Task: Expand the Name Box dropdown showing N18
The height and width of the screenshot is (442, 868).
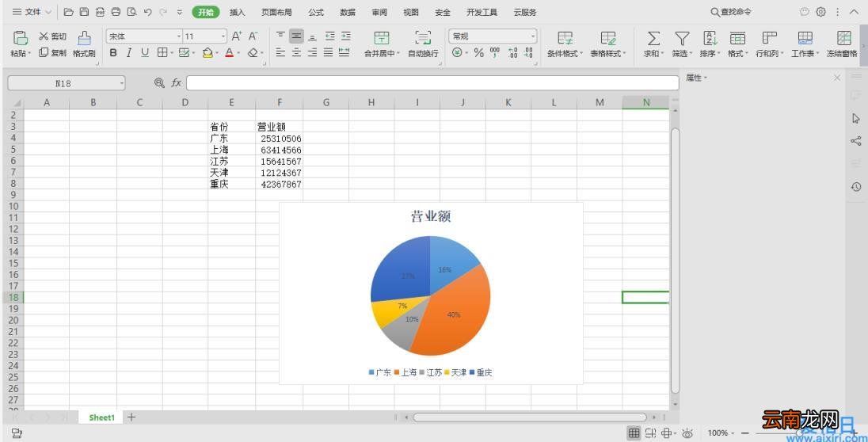Action: (121, 83)
